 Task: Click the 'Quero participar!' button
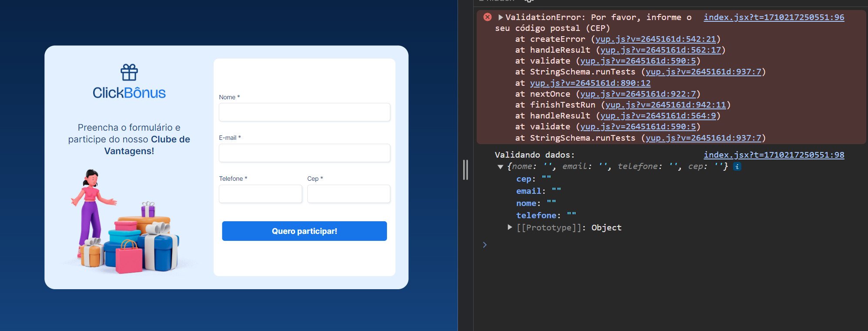click(304, 231)
